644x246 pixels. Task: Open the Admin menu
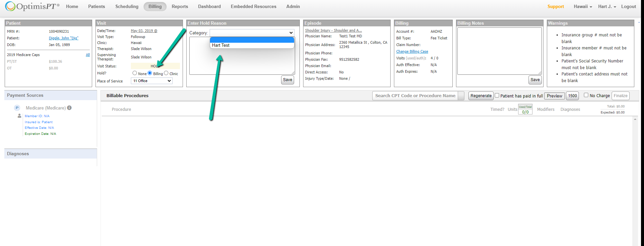click(293, 6)
